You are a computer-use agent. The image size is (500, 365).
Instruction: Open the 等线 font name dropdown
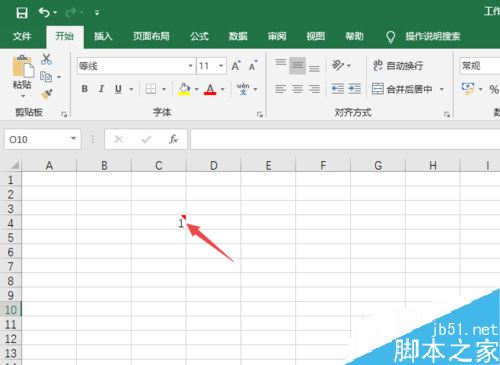click(190, 66)
